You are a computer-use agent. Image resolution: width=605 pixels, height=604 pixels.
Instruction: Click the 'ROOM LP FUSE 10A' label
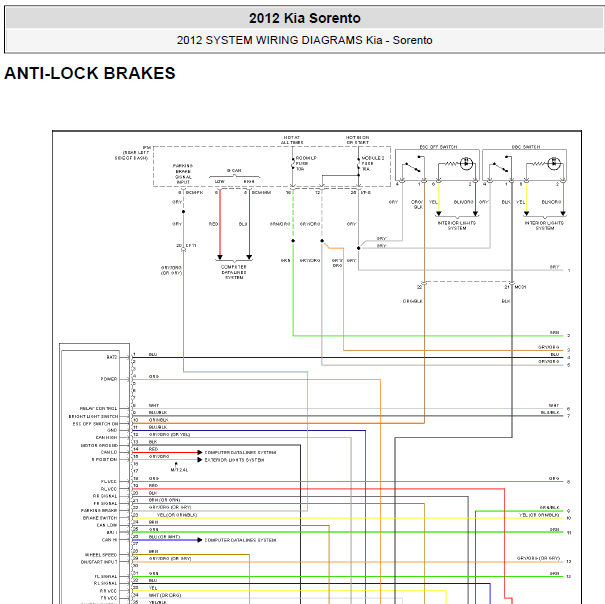point(306,163)
